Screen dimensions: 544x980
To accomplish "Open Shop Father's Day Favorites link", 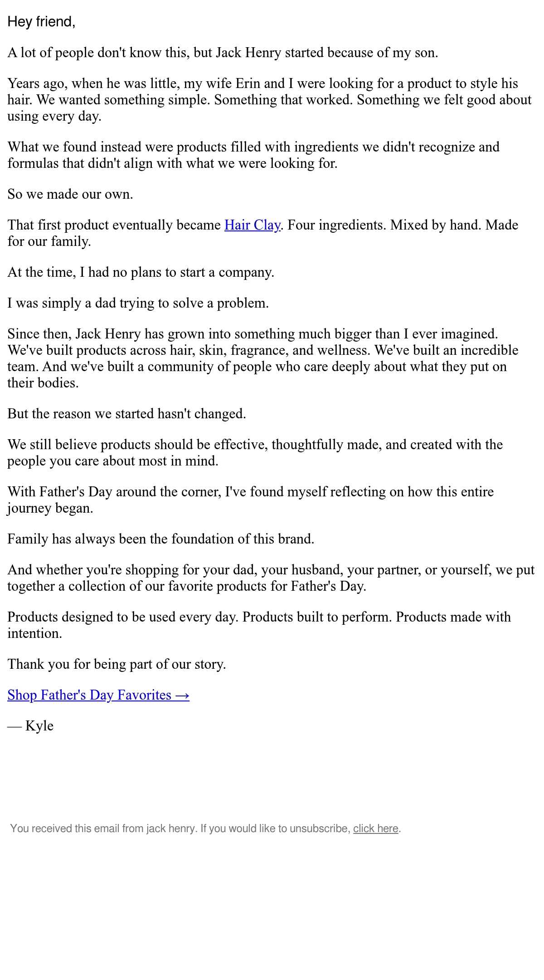I will coord(98,695).
